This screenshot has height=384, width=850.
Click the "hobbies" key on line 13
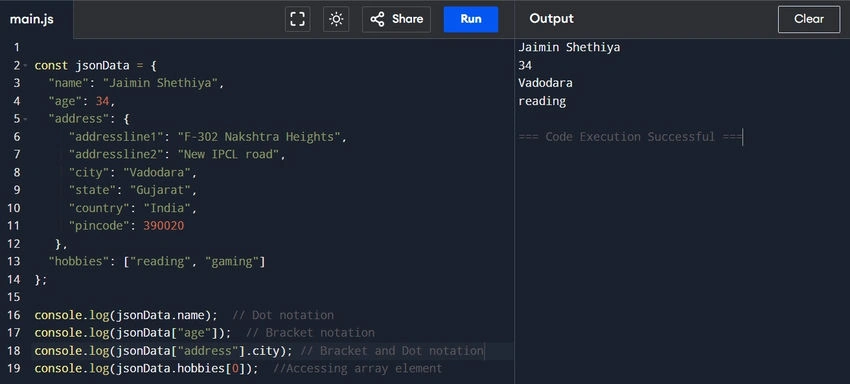pyautogui.click(x=79, y=261)
